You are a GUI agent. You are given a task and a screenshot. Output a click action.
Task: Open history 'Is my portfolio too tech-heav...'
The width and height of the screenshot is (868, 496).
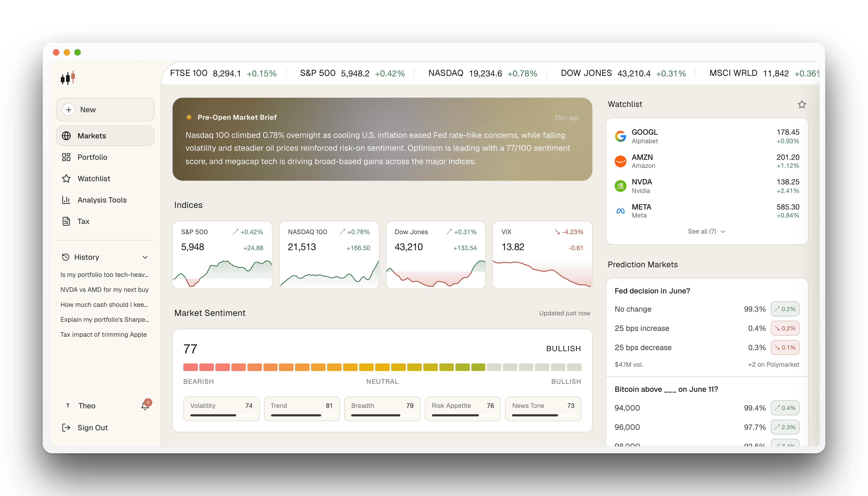click(104, 275)
